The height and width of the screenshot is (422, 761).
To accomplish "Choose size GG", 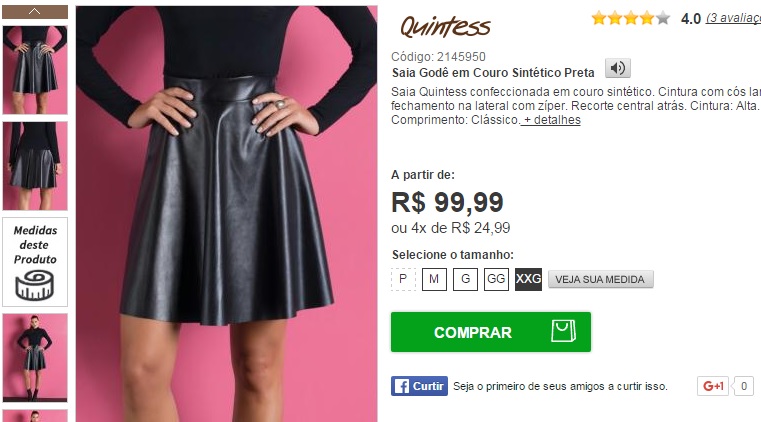I will [496, 279].
